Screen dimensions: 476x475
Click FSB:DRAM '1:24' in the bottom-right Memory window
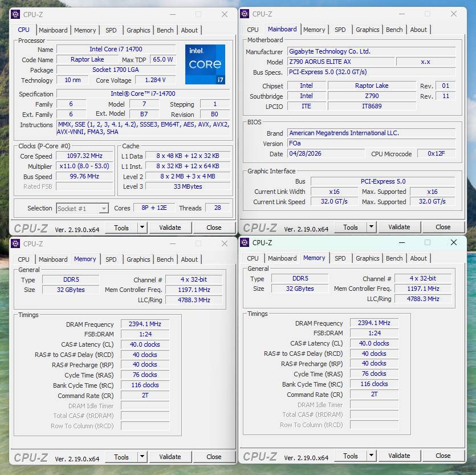(x=375, y=333)
